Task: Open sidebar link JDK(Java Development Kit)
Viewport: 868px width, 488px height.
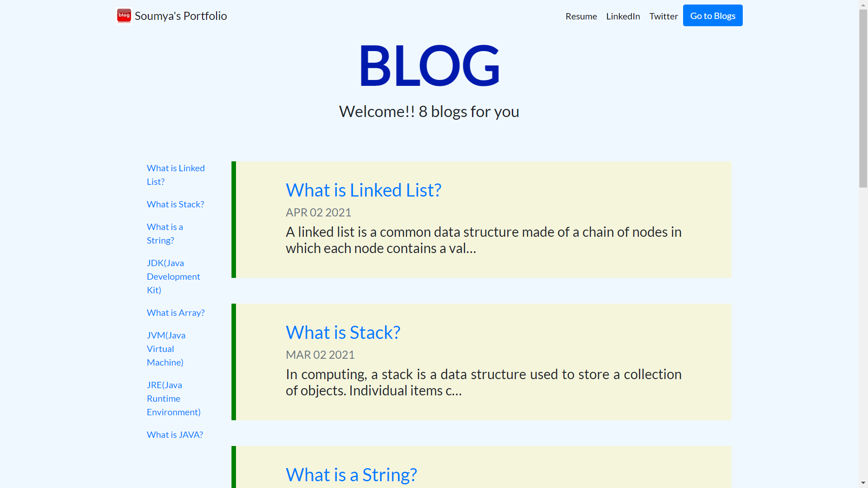Action: 173,277
